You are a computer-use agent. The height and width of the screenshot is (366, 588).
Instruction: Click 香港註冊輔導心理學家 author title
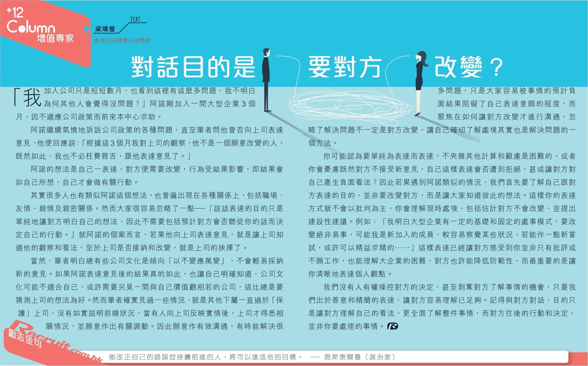[x=122, y=40]
